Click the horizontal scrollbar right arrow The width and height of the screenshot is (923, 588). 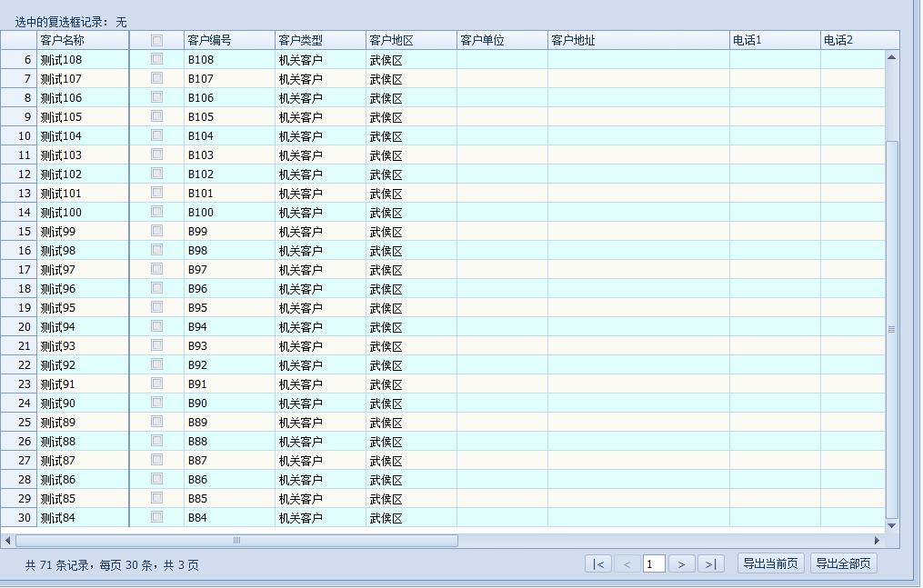(x=875, y=538)
